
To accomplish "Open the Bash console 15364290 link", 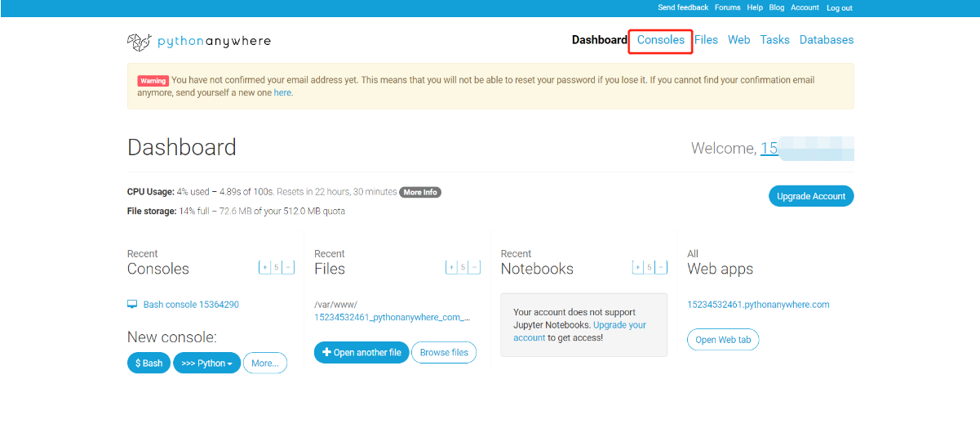I will tap(191, 305).
